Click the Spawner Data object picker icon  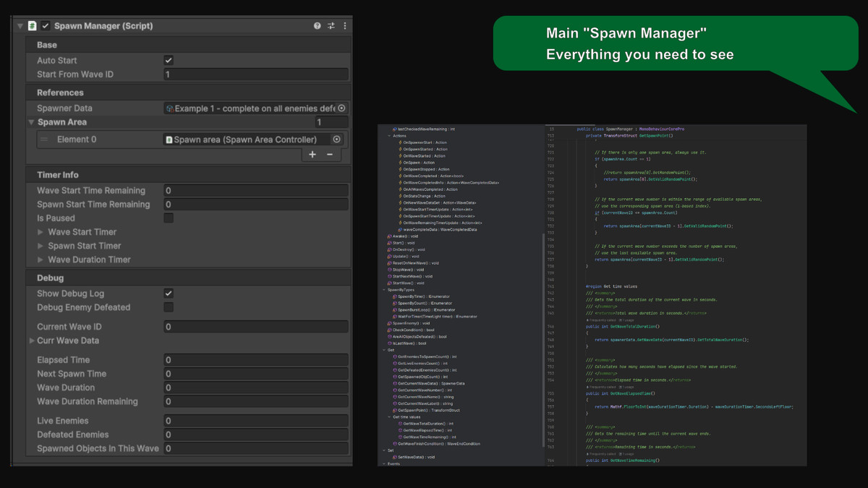(x=341, y=108)
